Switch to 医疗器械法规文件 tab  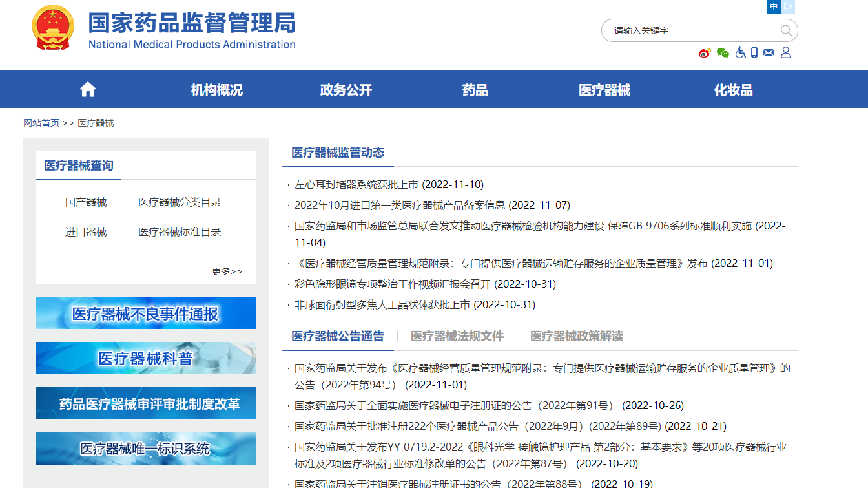click(457, 336)
